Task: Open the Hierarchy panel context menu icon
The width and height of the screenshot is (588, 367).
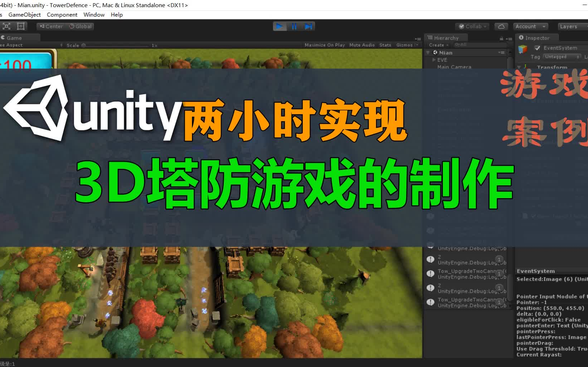Action: point(509,39)
